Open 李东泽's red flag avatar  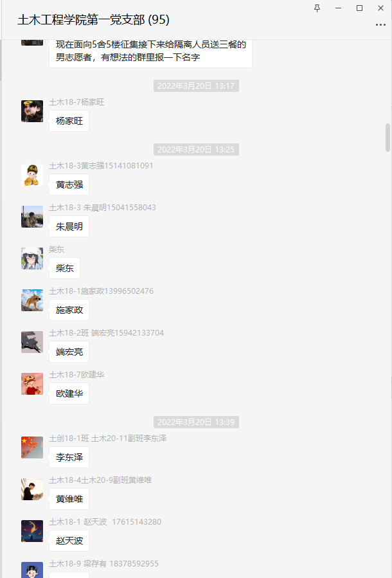(x=32, y=447)
